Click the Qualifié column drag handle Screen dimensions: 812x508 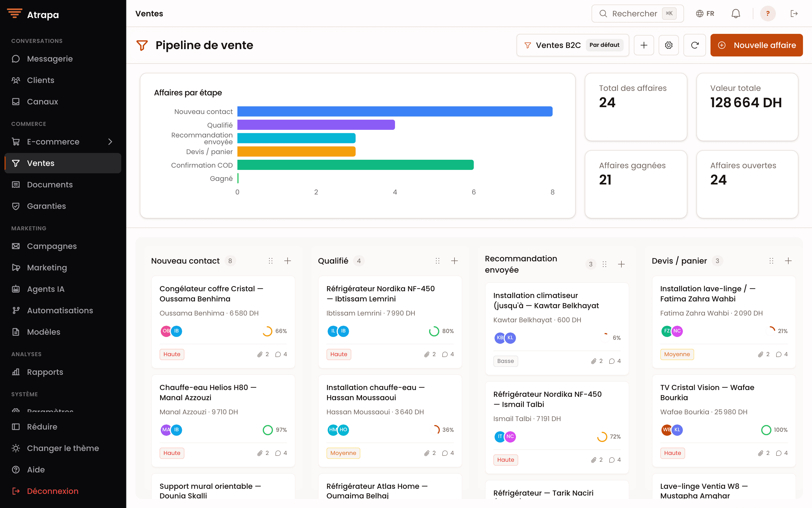437,261
